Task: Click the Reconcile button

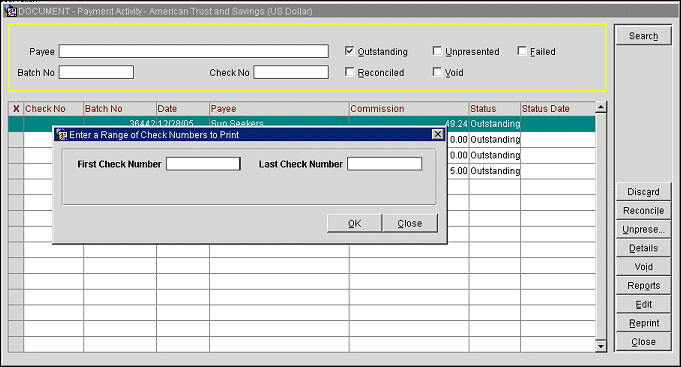Action: [x=643, y=211]
